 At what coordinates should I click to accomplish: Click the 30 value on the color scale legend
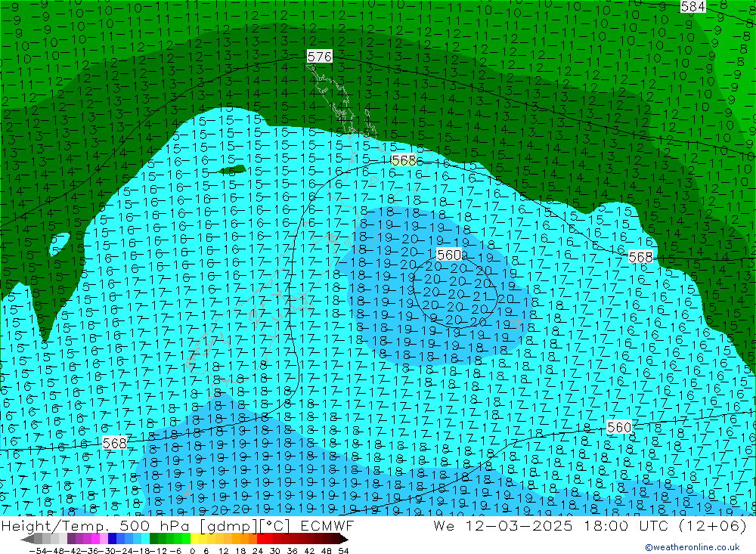pos(275,551)
